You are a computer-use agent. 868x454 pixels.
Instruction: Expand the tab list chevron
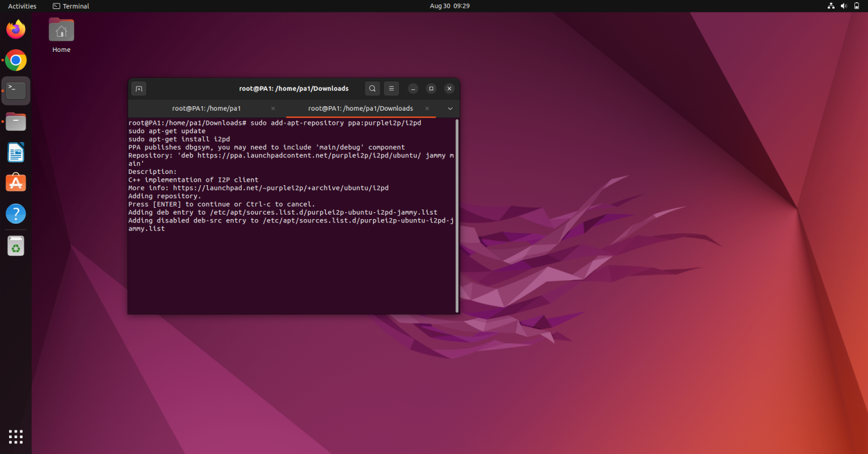point(450,108)
